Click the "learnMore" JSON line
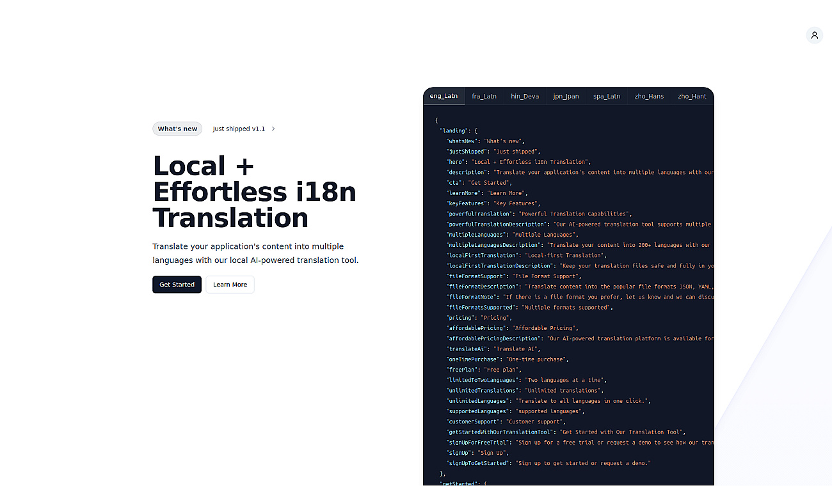 pyautogui.click(x=488, y=193)
